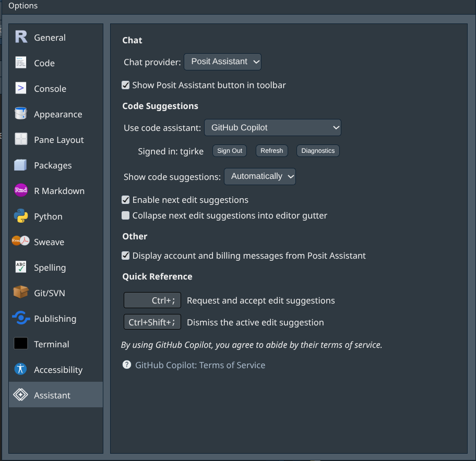Click the Console prompt icon
Screen dimensions: 476x461
[x=21, y=88]
